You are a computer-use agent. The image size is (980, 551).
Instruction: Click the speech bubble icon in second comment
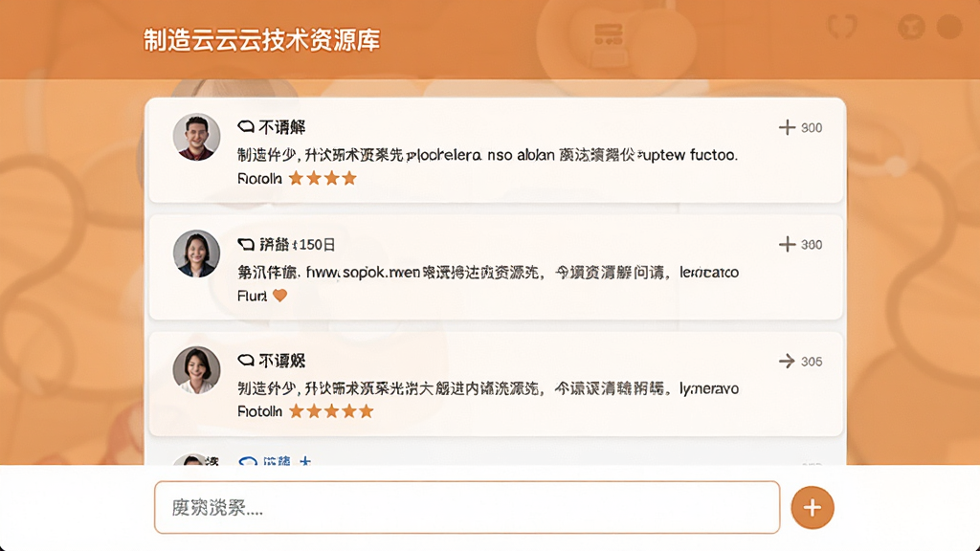246,244
